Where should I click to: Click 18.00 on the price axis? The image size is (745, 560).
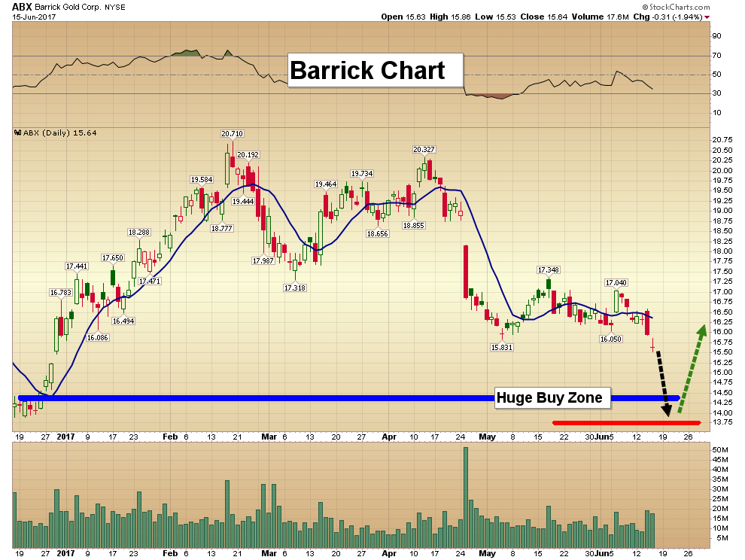coord(722,251)
